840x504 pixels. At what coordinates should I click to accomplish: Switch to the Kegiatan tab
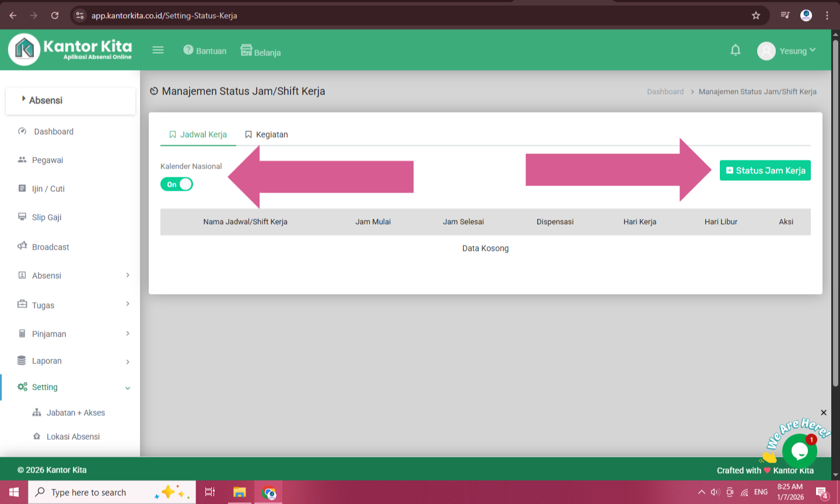[267, 135]
